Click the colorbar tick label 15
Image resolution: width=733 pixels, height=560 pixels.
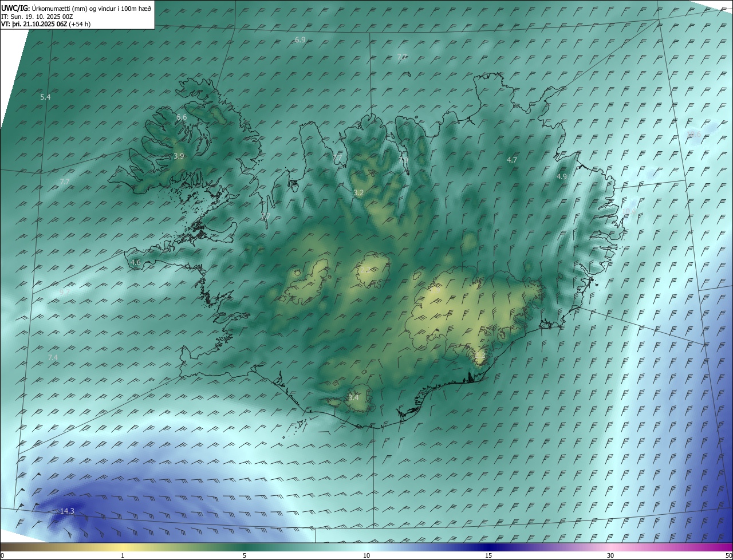pyautogui.click(x=488, y=555)
